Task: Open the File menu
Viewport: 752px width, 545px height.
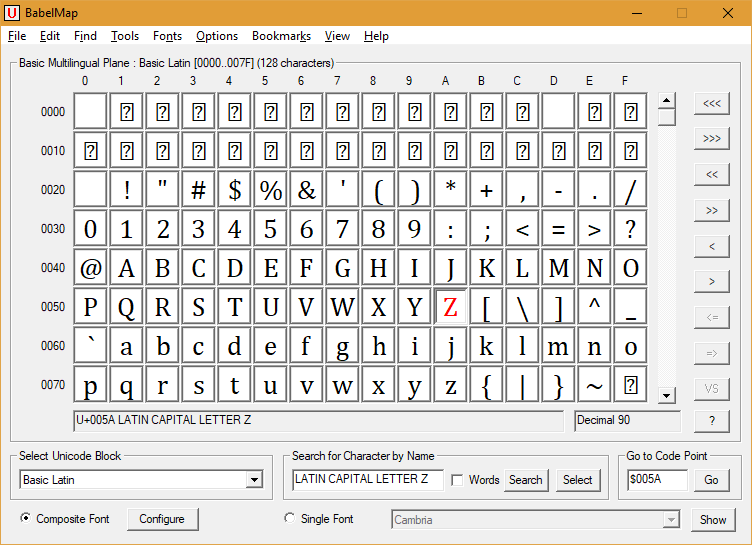Action: 17,36
